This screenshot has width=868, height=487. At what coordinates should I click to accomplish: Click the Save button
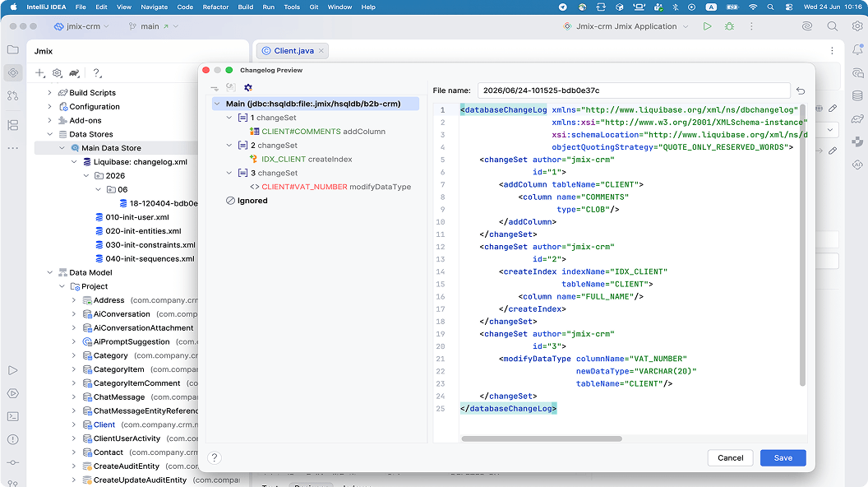pyautogui.click(x=783, y=457)
